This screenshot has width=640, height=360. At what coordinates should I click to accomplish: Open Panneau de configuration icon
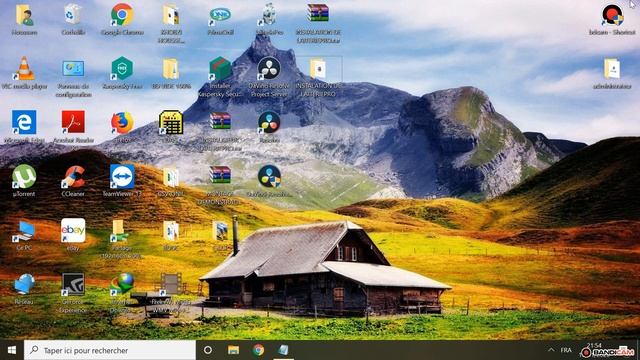click(73, 78)
